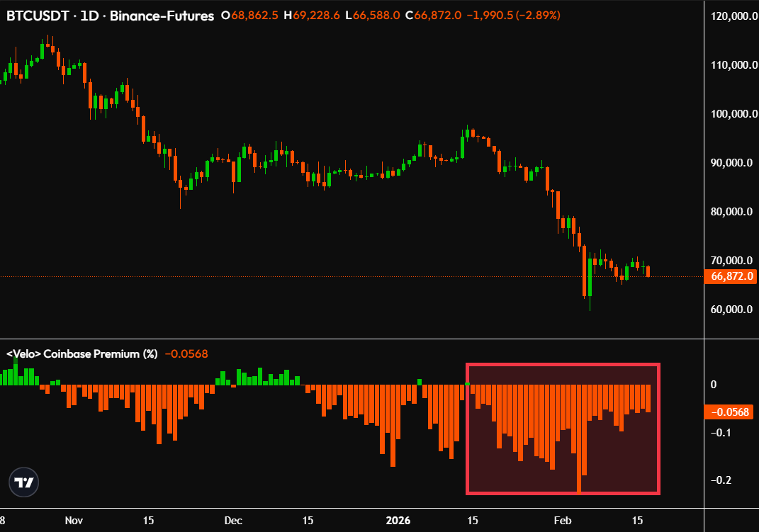Click the close value C66,872.0
Viewport: 759px width, 532px height.
click(x=433, y=16)
